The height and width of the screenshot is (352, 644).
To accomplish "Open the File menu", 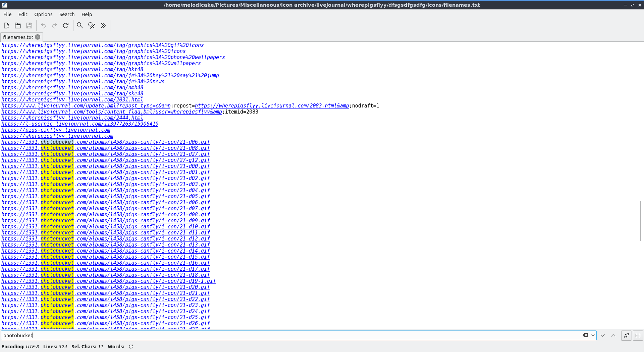I will click(7, 14).
